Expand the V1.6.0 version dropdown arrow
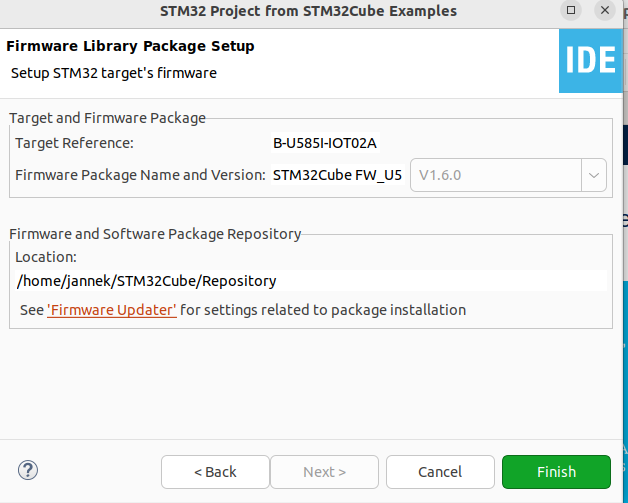The image size is (628, 503). (594, 175)
